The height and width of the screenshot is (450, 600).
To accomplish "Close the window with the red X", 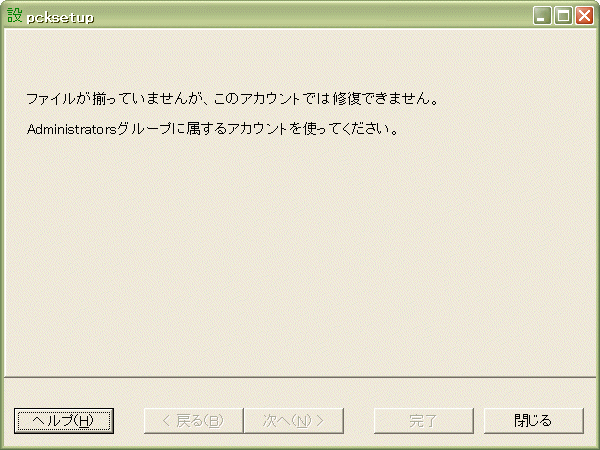I will 585,16.
